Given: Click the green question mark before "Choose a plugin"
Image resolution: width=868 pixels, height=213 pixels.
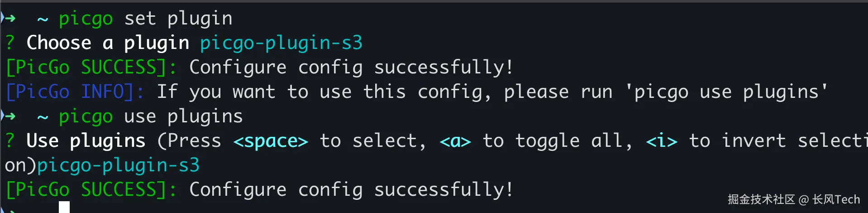Looking at the screenshot, I should (x=10, y=43).
